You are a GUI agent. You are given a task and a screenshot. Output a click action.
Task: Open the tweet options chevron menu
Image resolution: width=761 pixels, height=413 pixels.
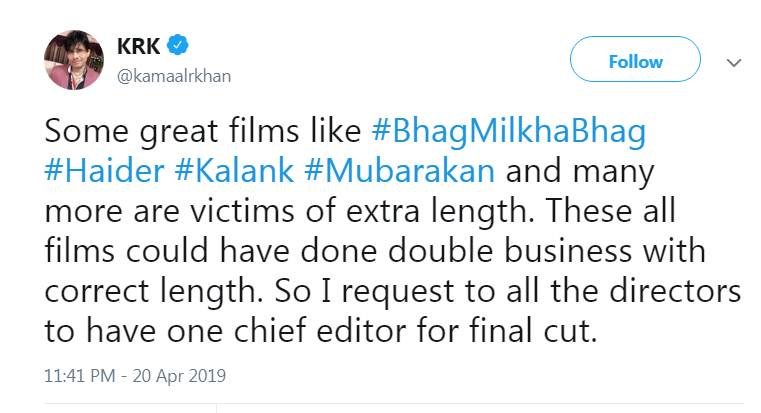(x=735, y=62)
